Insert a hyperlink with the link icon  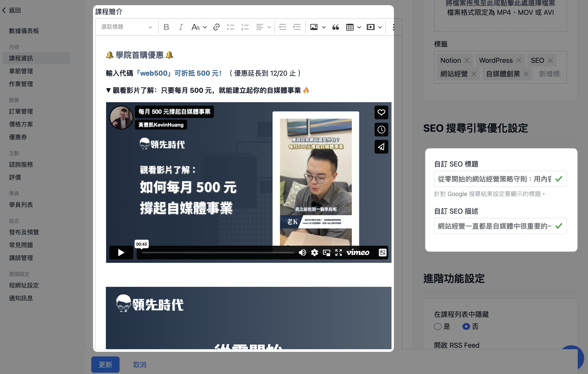(x=216, y=27)
